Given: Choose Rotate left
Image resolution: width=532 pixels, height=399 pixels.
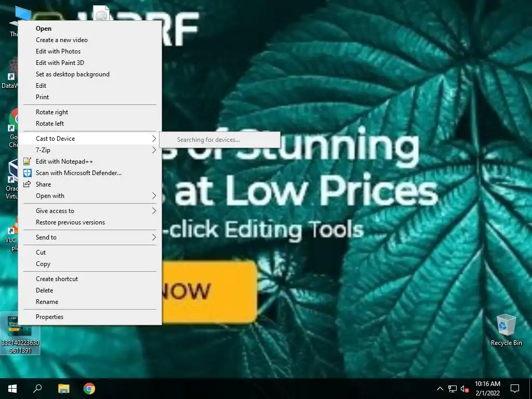Looking at the screenshot, I should coord(90,124).
